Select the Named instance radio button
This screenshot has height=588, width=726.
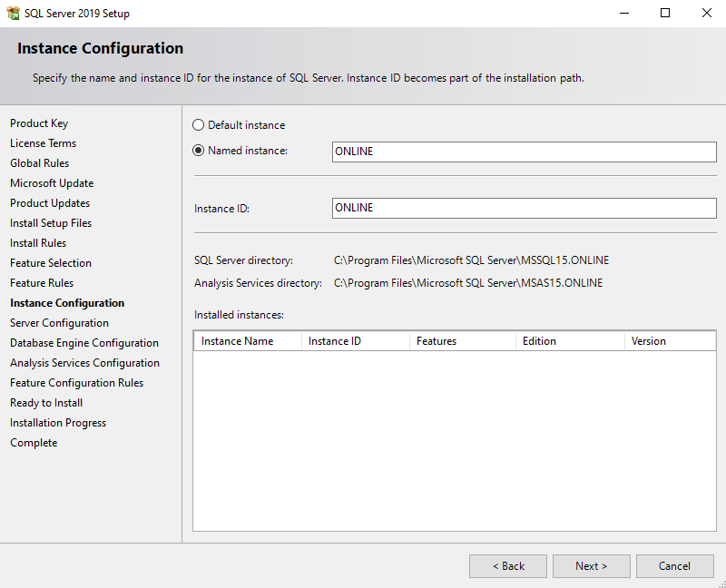click(199, 151)
